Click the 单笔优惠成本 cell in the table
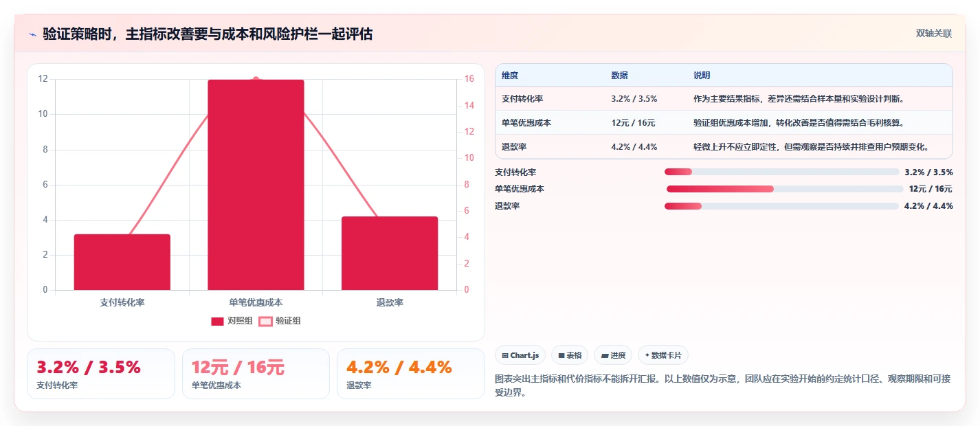Screen dimensions: 980x426 [526, 123]
